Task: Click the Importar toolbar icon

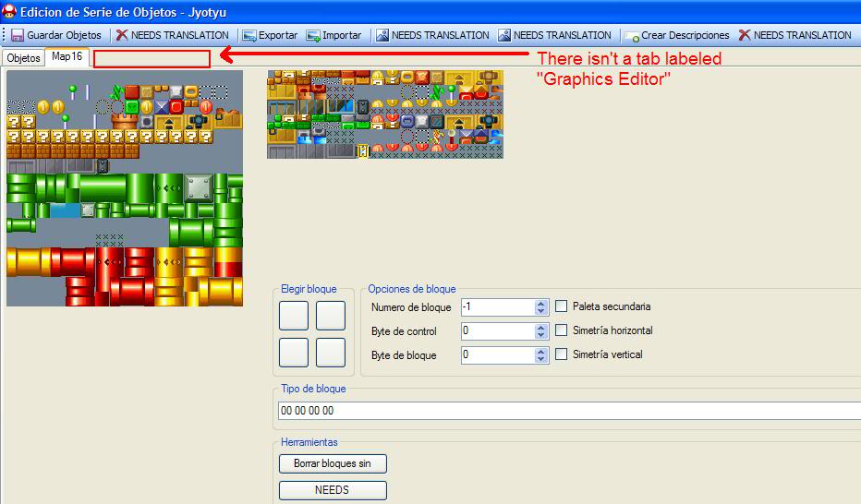Action: tap(312, 35)
